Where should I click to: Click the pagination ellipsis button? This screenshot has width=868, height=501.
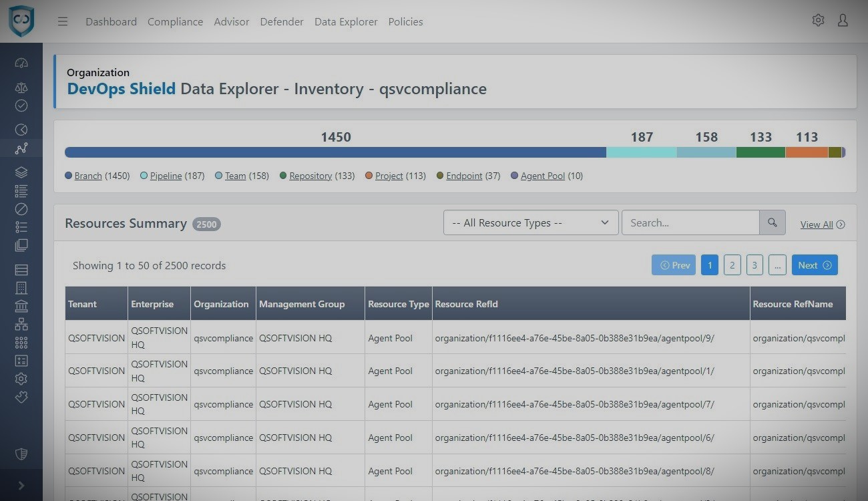777,265
